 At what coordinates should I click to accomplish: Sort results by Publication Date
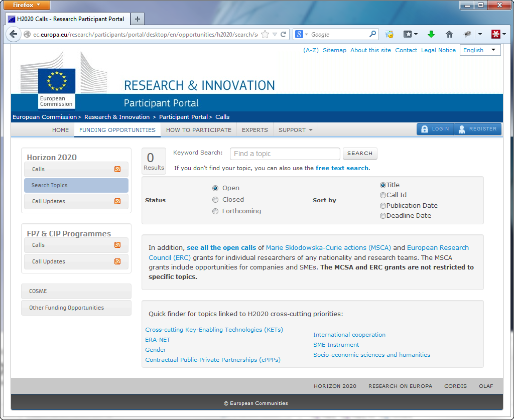pos(382,206)
